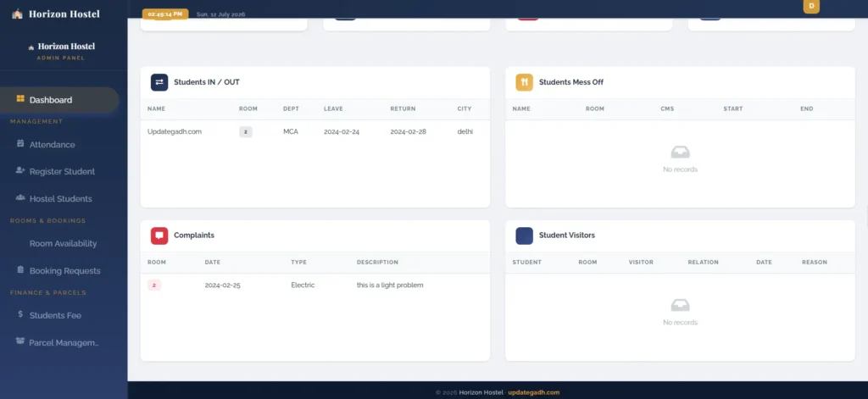
Task: Click the city cell delhi
Action: point(465,131)
